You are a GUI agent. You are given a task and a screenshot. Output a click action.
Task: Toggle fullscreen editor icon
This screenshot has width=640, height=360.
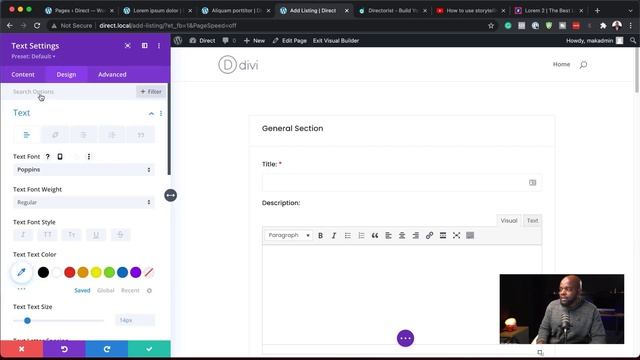(456, 236)
